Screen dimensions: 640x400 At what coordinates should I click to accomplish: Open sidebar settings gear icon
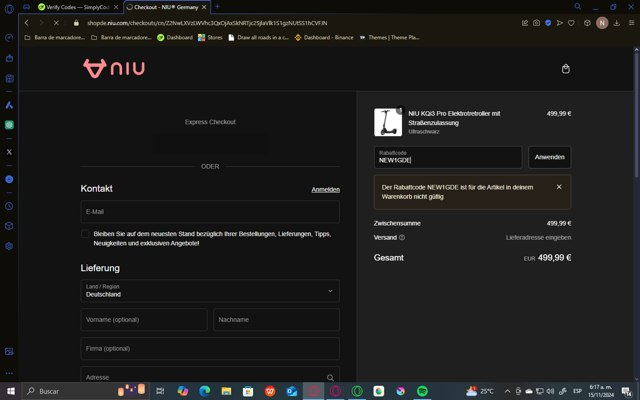click(9, 246)
